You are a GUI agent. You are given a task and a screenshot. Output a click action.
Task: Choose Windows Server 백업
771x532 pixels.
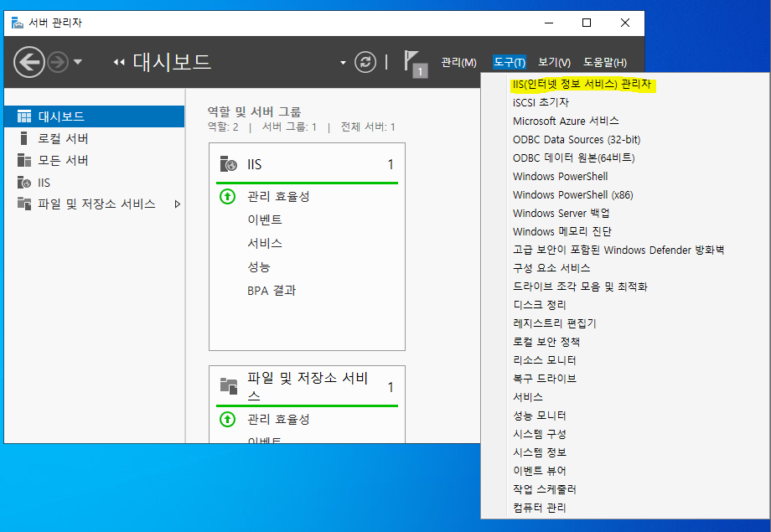tap(561, 214)
